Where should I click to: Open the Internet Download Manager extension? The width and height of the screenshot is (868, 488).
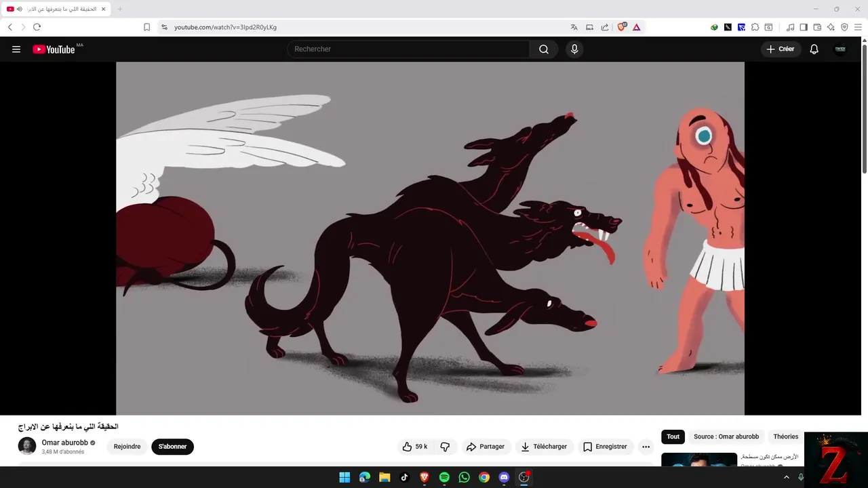(x=714, y=27)
